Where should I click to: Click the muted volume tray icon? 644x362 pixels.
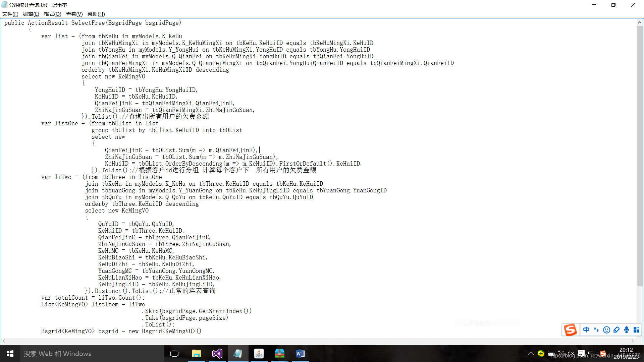571,354
